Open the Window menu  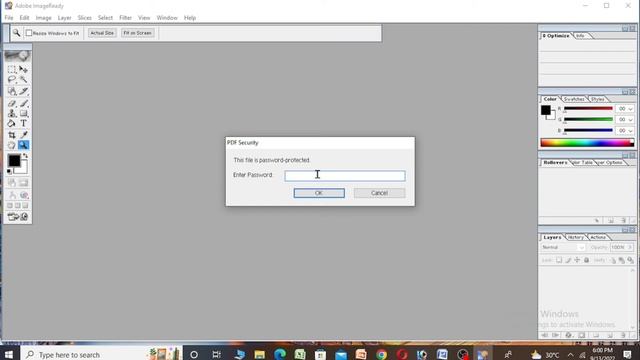[x=167, y=18]
